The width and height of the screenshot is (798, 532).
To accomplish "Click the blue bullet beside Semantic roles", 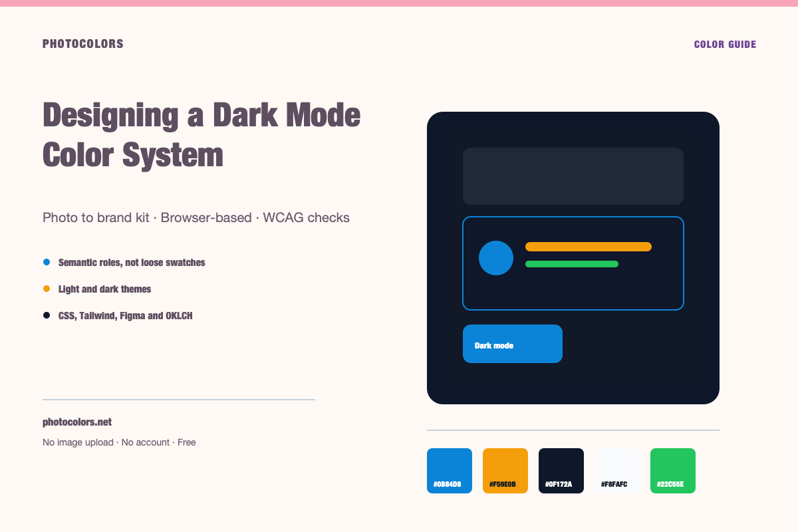I will pyautogui.click(x=47, y=262).
